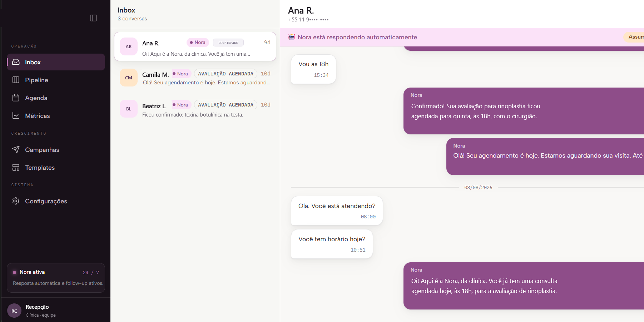Screen dimensions: 644x322
Task: Click the 'Vou as 18h' message
Action: coord(313,69)
